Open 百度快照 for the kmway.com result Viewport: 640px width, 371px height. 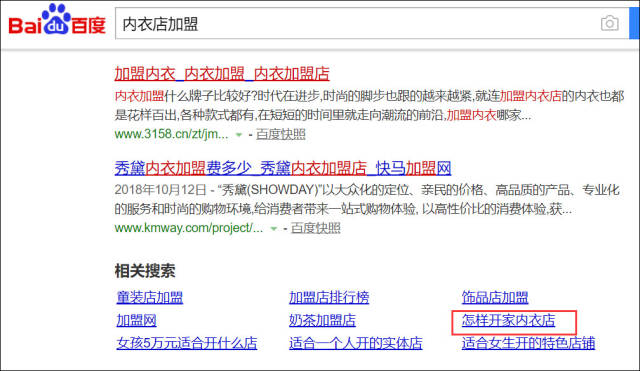[x=316, y=228]
